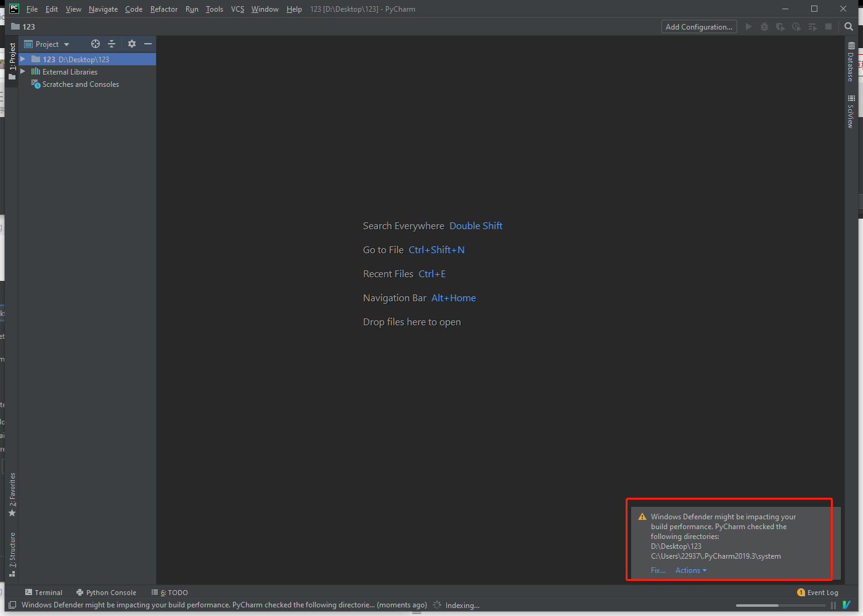Click the Indexing... status text
Screen dimensions: 863x616
(462, 606)
